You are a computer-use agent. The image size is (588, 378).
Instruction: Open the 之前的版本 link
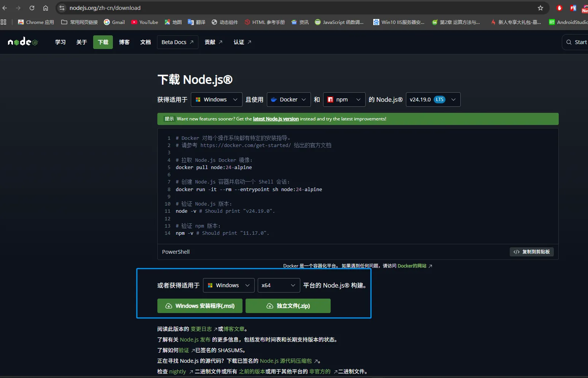252,372
